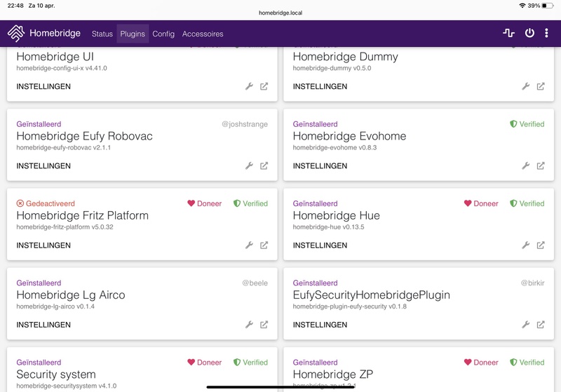Click wrench icon on Eufy Robovac card
This screenshot has height=392, width=561.
click(x=249, y=165)
